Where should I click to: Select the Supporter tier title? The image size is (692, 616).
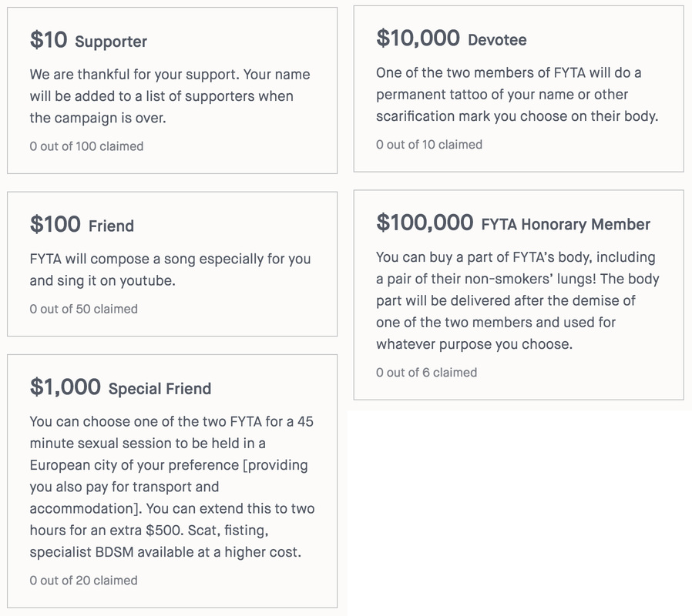coord(111,42)
